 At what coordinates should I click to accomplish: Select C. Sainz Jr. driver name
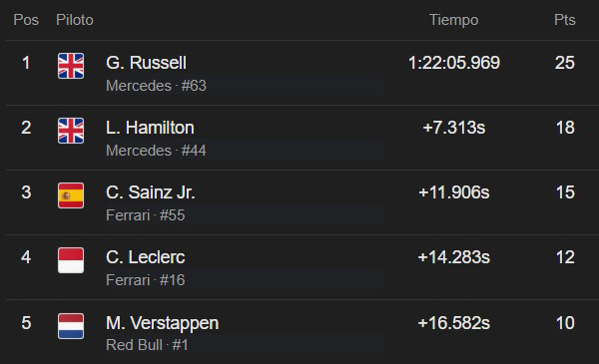[150, 192]
